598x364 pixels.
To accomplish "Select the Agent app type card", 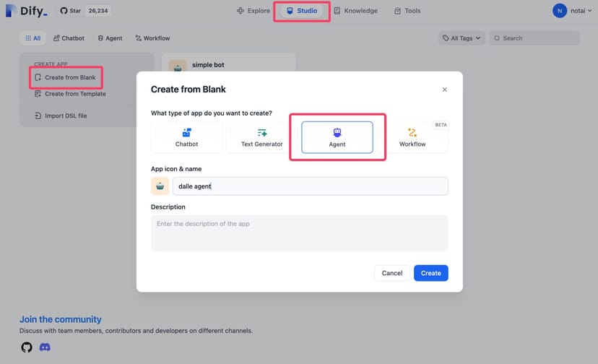I will (x=337, y=137).
